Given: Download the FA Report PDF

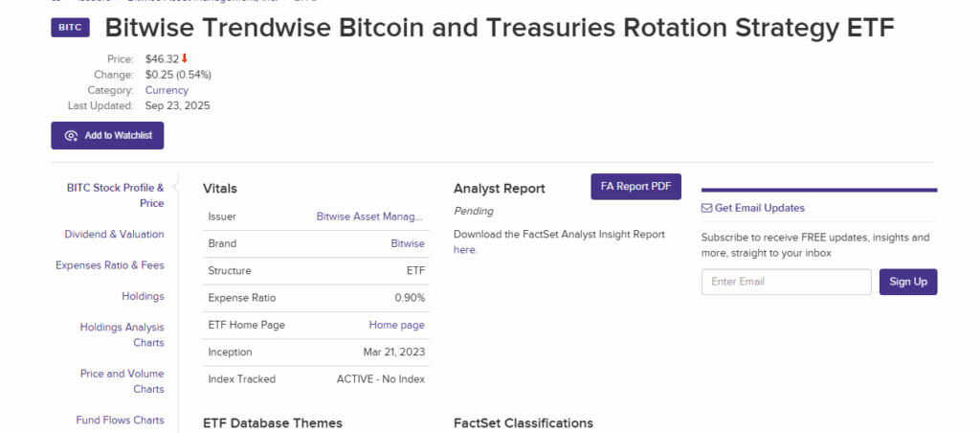Looking at the screenshot, I should 635,187.
